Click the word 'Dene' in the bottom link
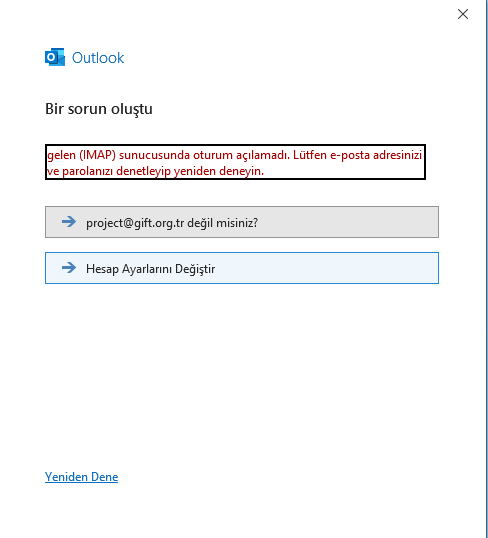This screenshot has height=538, width=488. coord(105,477)
